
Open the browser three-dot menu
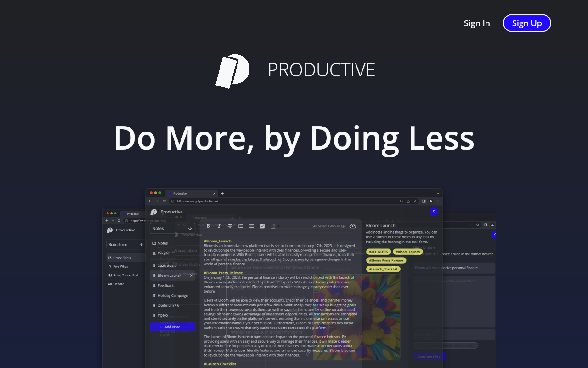coord(438,201)
